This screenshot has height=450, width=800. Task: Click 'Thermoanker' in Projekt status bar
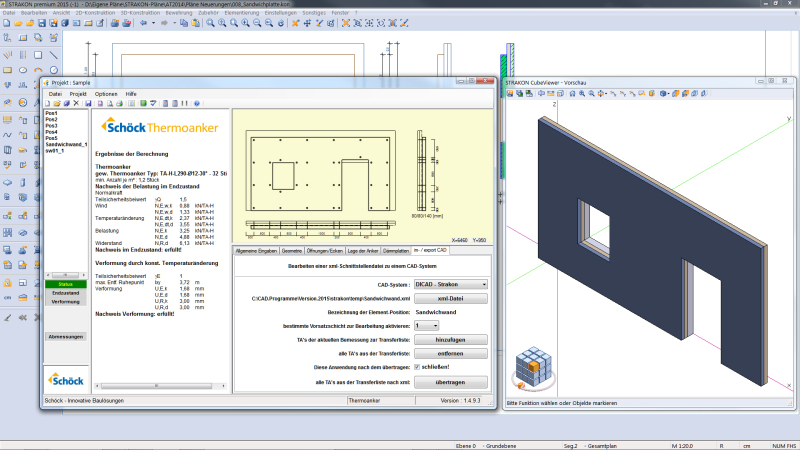364,401
